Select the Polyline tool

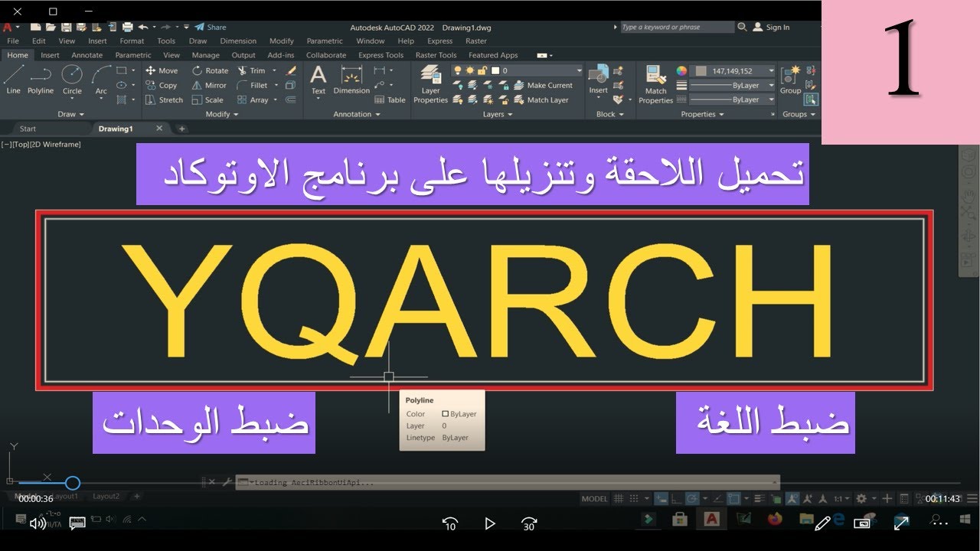(x=41, y=80)
